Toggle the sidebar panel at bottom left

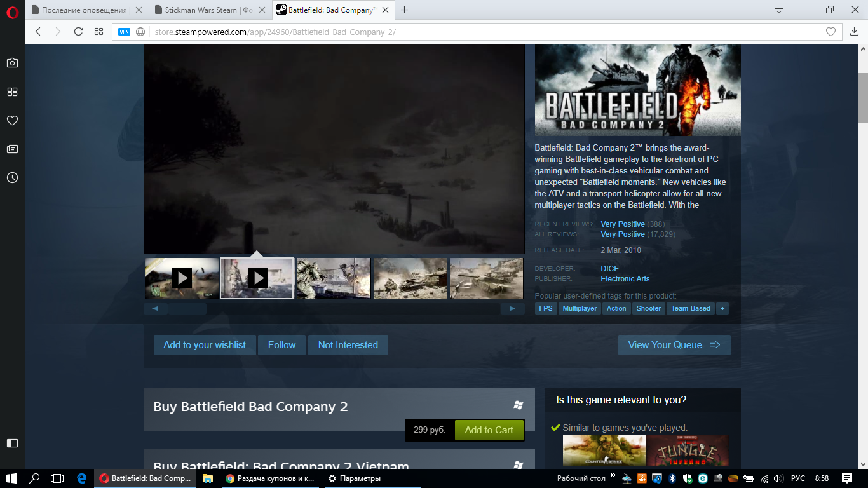point(12,443)
